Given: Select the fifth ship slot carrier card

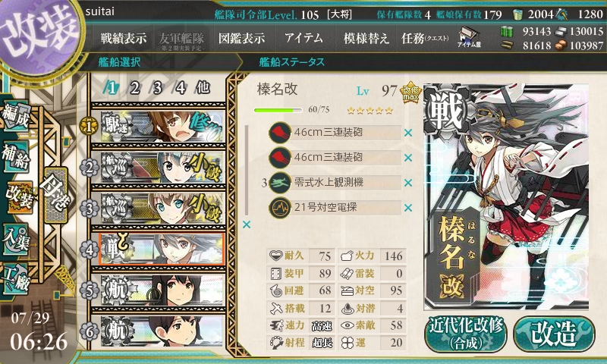Looking at the screenshot, I should click(162, 290).
